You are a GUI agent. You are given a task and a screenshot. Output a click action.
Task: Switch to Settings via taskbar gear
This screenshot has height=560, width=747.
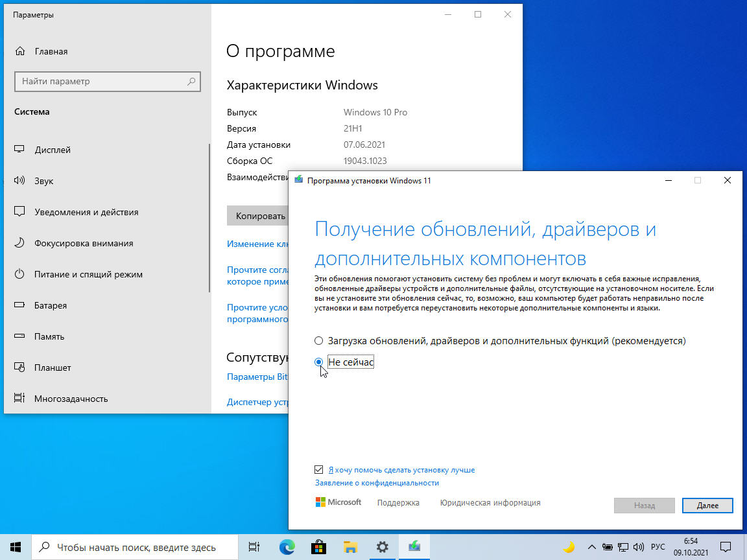pyautogui.click(x=382, y=547)
